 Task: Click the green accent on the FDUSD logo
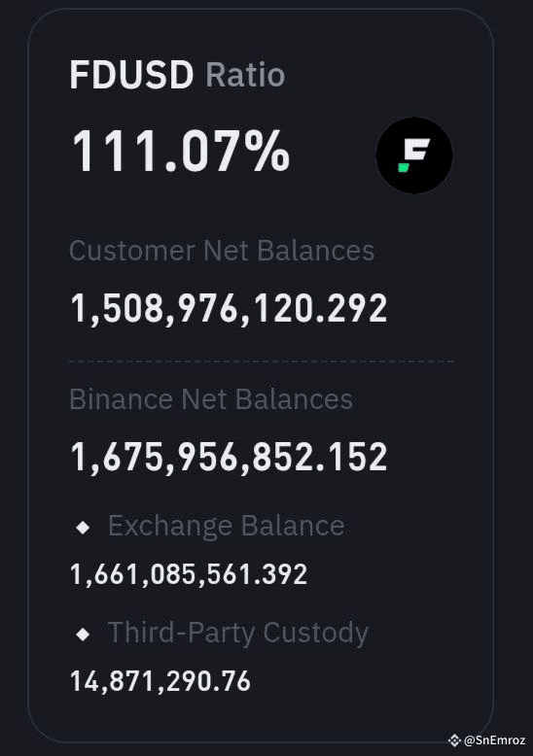[x=404, y=167]
